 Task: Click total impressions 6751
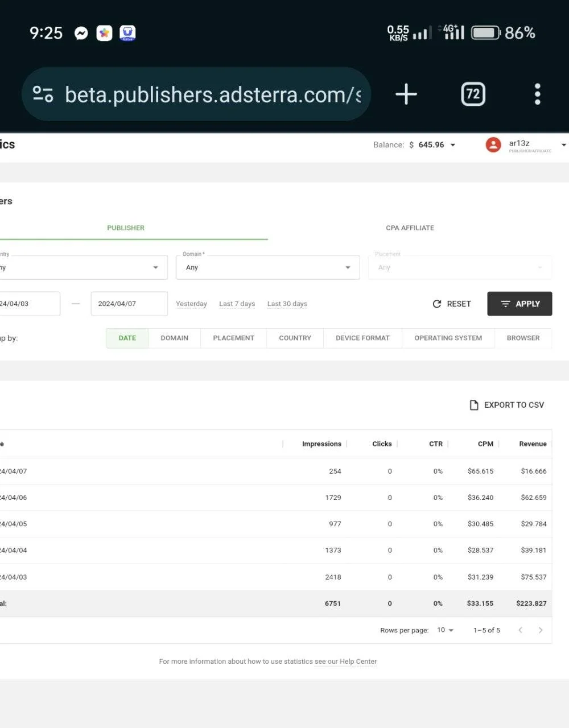tap(333, 603)
